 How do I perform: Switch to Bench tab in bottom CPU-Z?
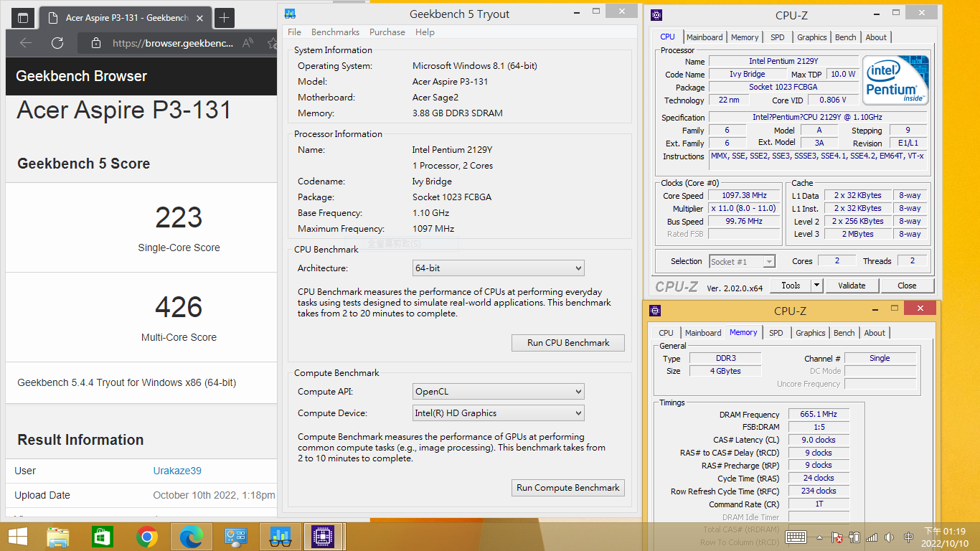pyautogui.click(x=844, y=333)
